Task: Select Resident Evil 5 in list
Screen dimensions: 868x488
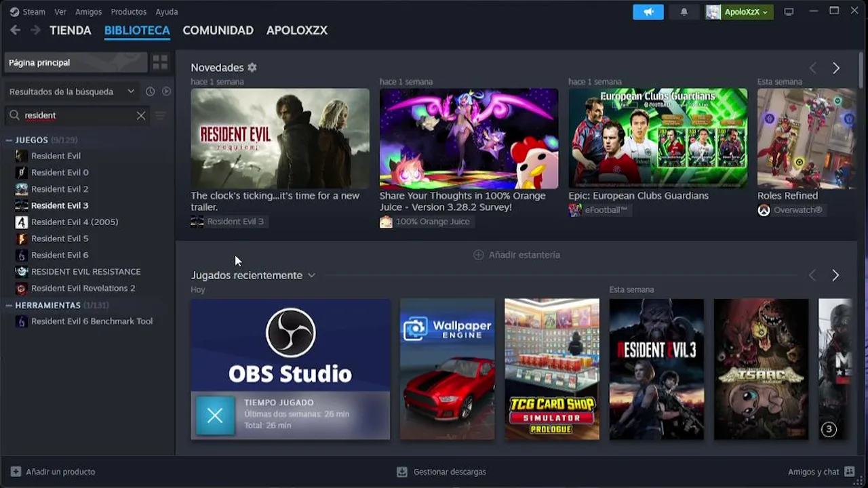Action: click(x=60, y=239)
